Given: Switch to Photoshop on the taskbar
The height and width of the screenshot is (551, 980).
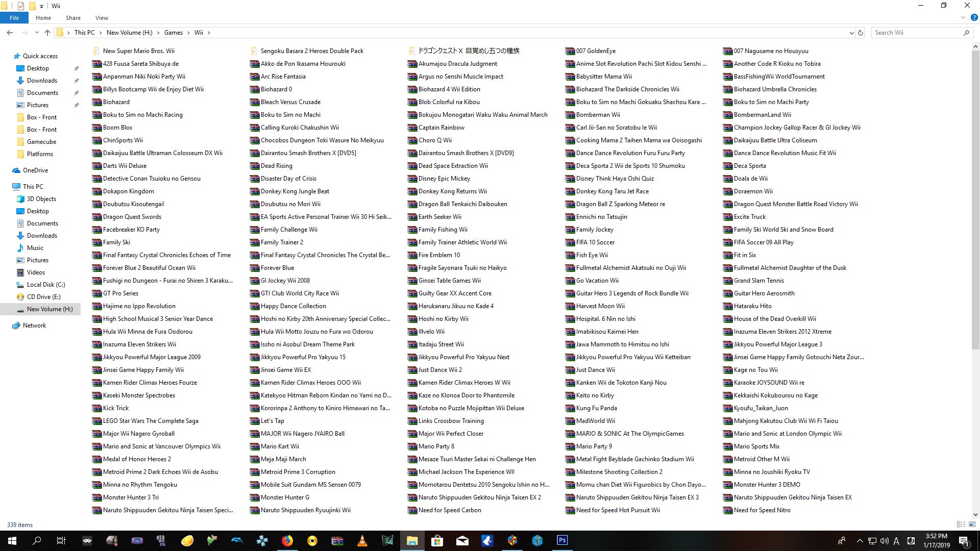Looking at the screenshot, I should tap(562, 541).
